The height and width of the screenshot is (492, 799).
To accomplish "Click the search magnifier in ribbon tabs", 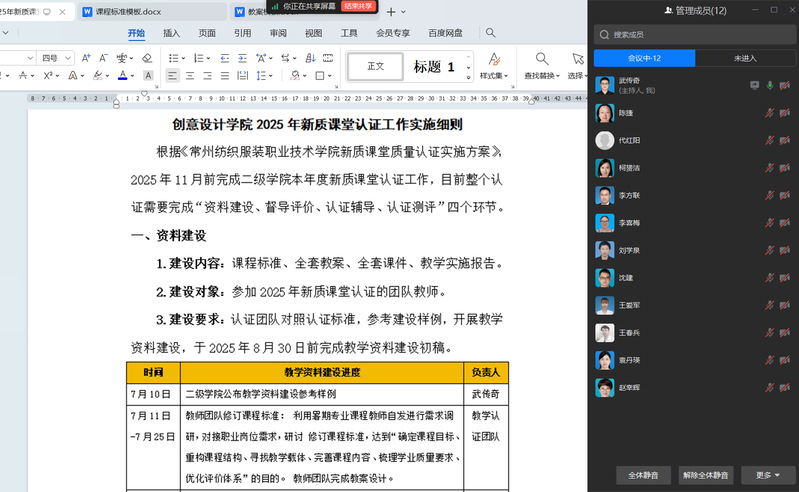I will [x=491, y=33].
